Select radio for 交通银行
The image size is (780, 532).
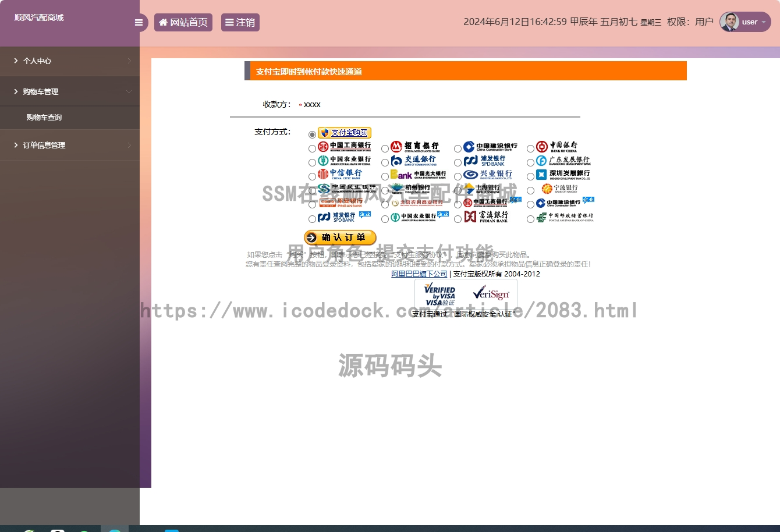[x=385, y=163]
